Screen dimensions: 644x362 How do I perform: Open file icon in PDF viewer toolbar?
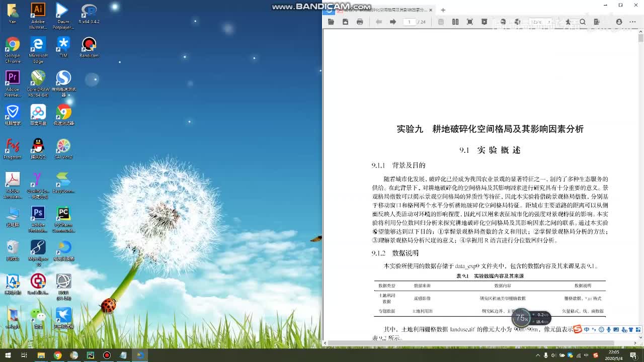pyautogui.click(x=331, y=22)
